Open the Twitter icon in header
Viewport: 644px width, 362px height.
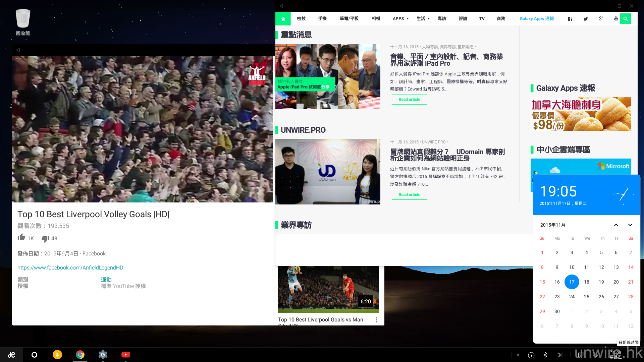tap(586, 19)
